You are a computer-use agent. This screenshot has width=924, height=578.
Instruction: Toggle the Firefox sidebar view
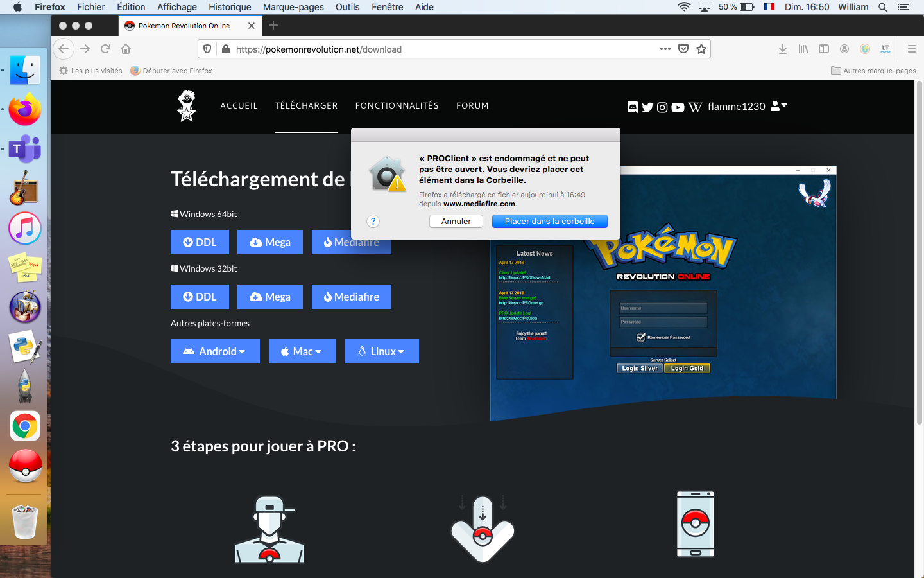(x=824, y=49)
